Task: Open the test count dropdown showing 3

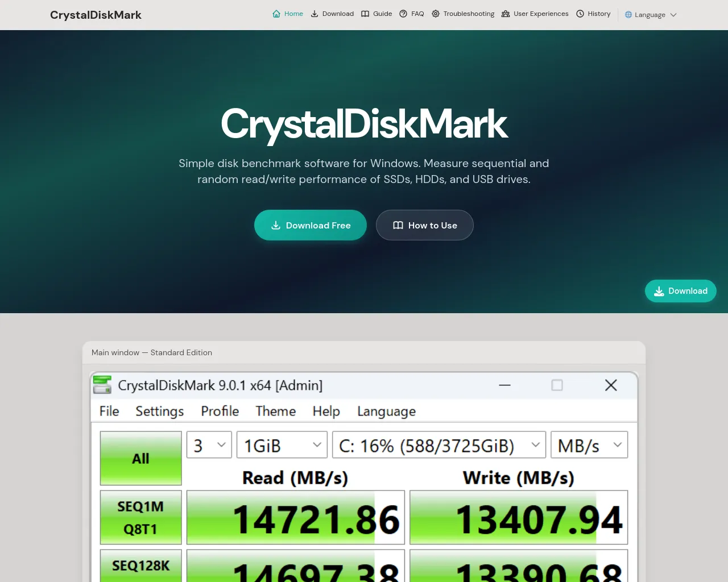Action: point(209,445)
